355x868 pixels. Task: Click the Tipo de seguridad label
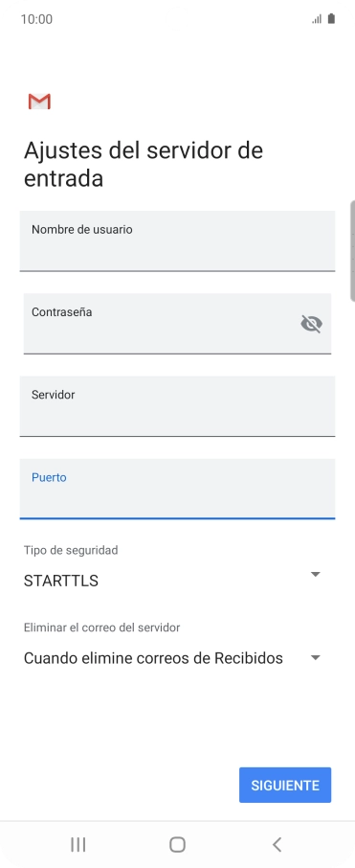pyautogui.click(x=71, y=550)
